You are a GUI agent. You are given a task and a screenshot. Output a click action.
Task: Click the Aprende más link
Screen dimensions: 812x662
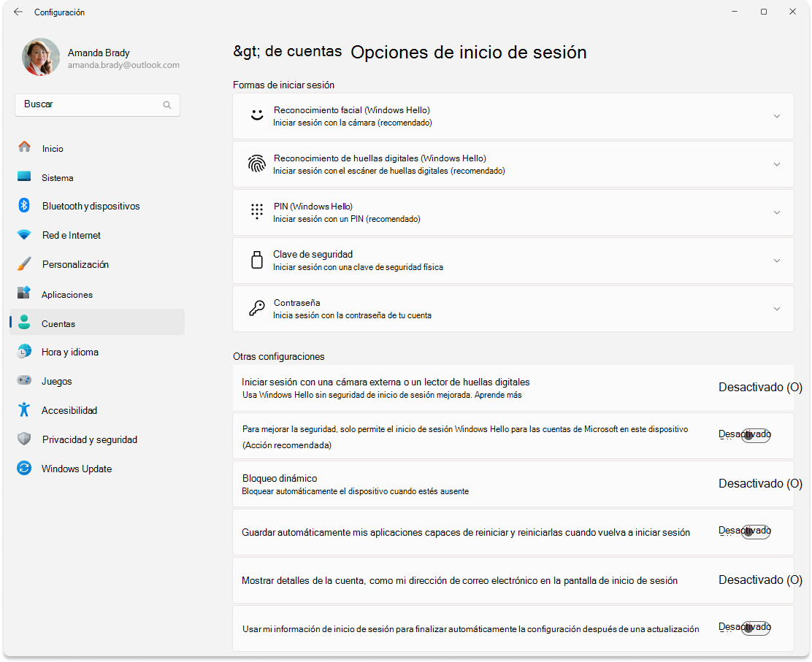coord(498,395)
